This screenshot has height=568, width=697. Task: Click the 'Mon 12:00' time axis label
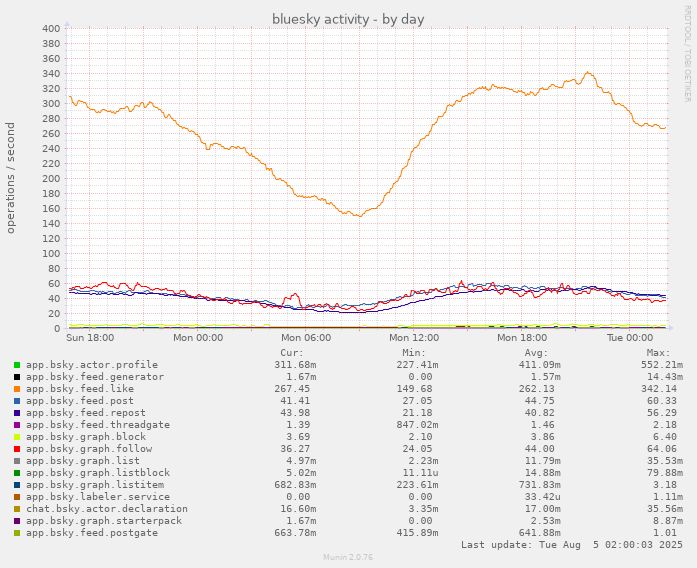tap(414, 338)
